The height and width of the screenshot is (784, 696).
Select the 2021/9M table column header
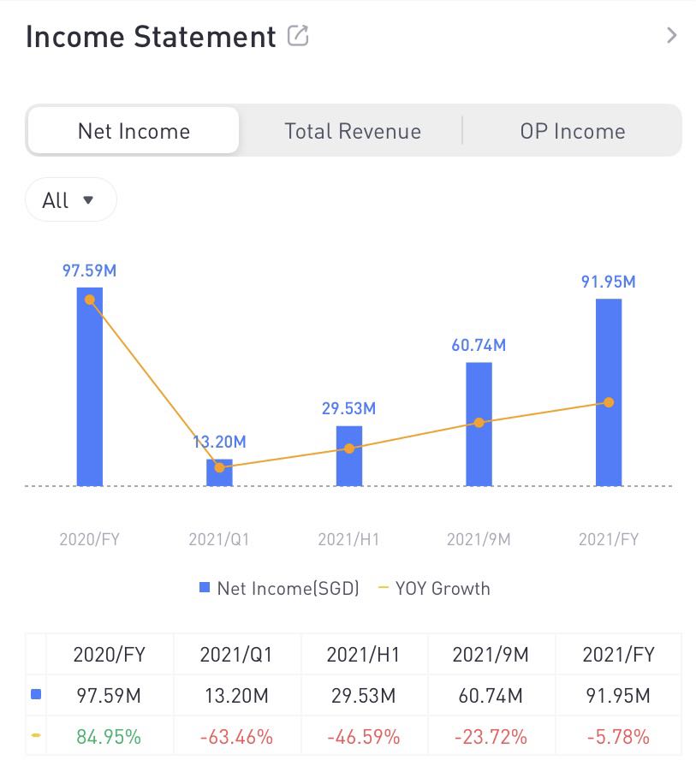click(x=491, y=655)
